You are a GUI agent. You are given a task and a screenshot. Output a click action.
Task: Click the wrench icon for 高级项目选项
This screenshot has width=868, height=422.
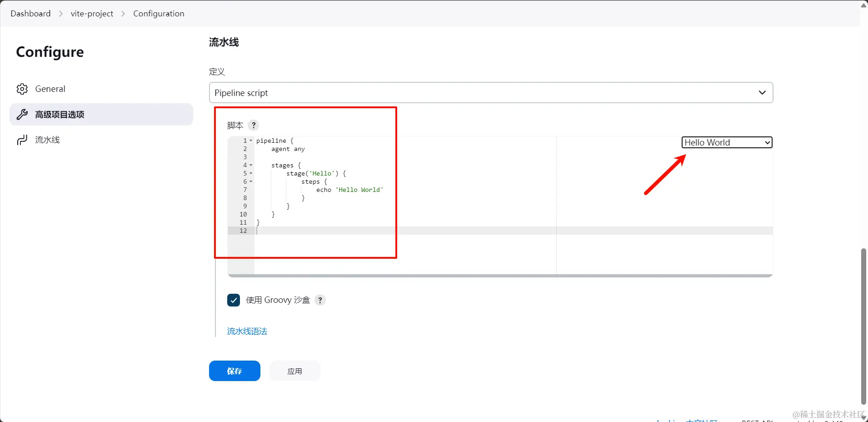click(x=22, y=114)
